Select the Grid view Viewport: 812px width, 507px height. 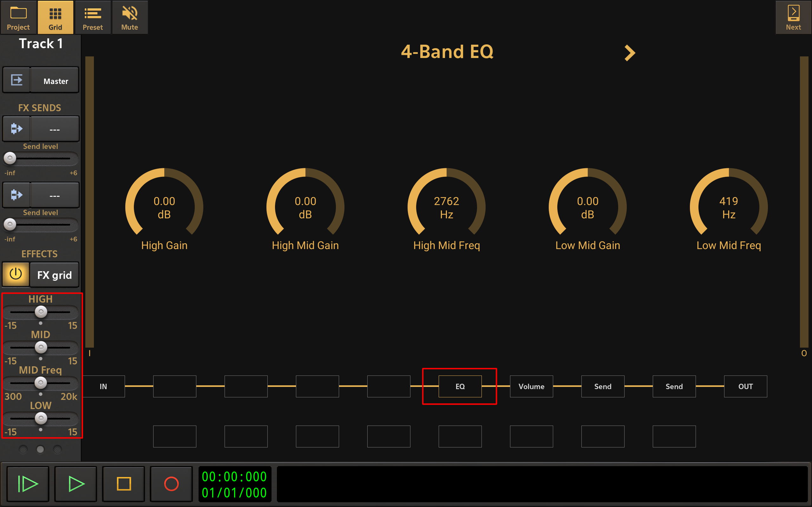click(x=56, y=17)
